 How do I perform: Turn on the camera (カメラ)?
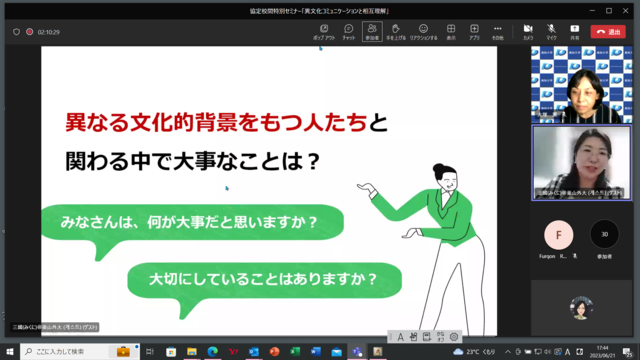(528, 32)
